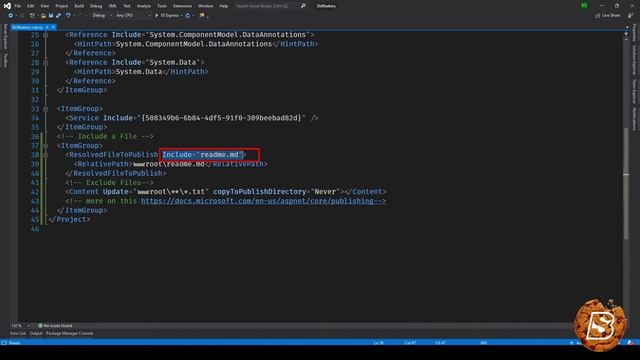
Task: Click the feedback person icon
Action: 631,16
